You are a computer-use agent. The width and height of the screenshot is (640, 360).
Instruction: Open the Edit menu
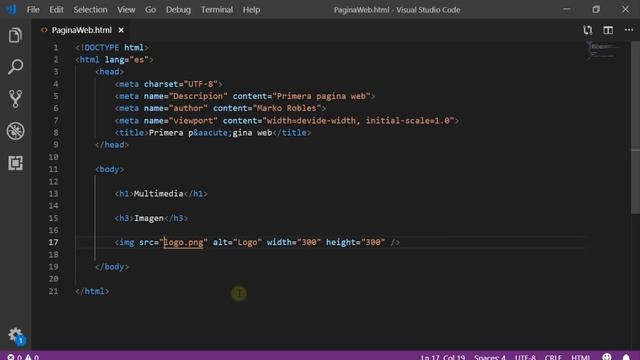pos(56,9)
